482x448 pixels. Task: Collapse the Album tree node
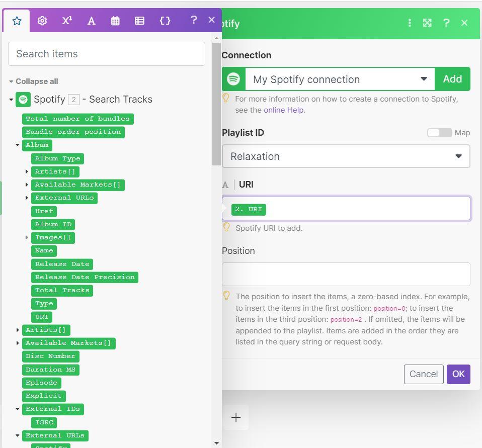[18, 145]
